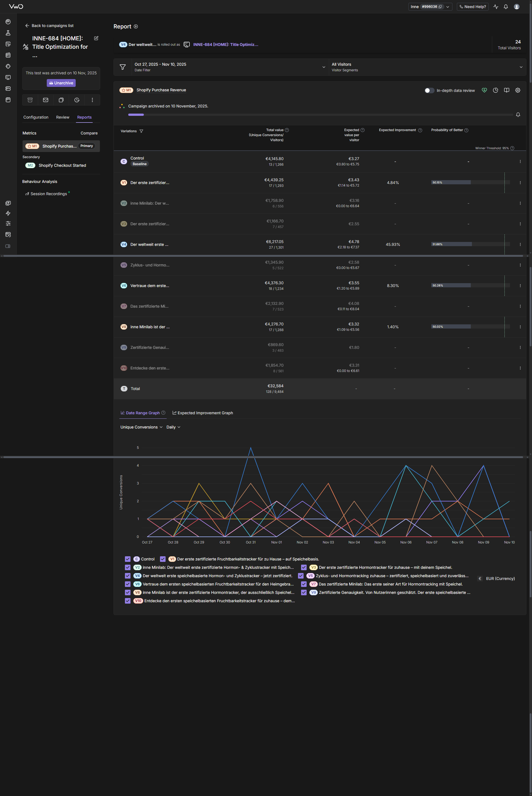Go back to campaigns list
Screen dimensions: 532x796
click(49, 26)
